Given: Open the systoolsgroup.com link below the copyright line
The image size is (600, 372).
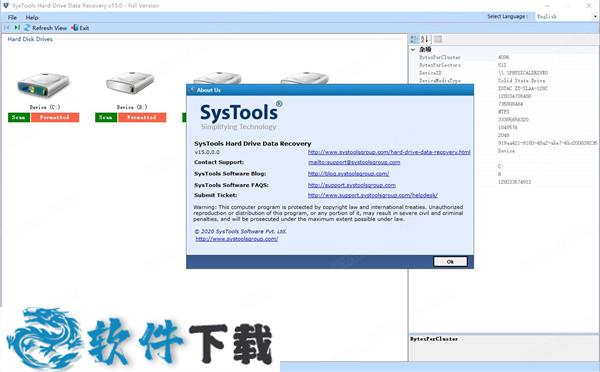Looking at the screenshot, I should 237,239.
